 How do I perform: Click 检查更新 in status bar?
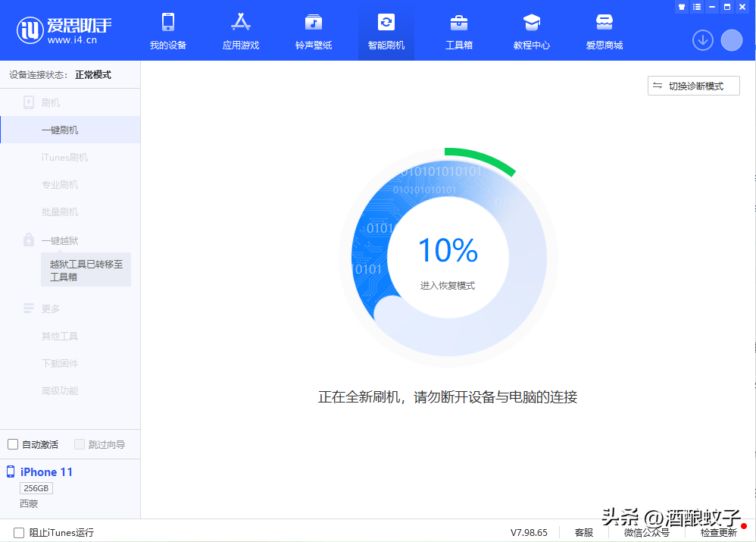coord(718,532)
